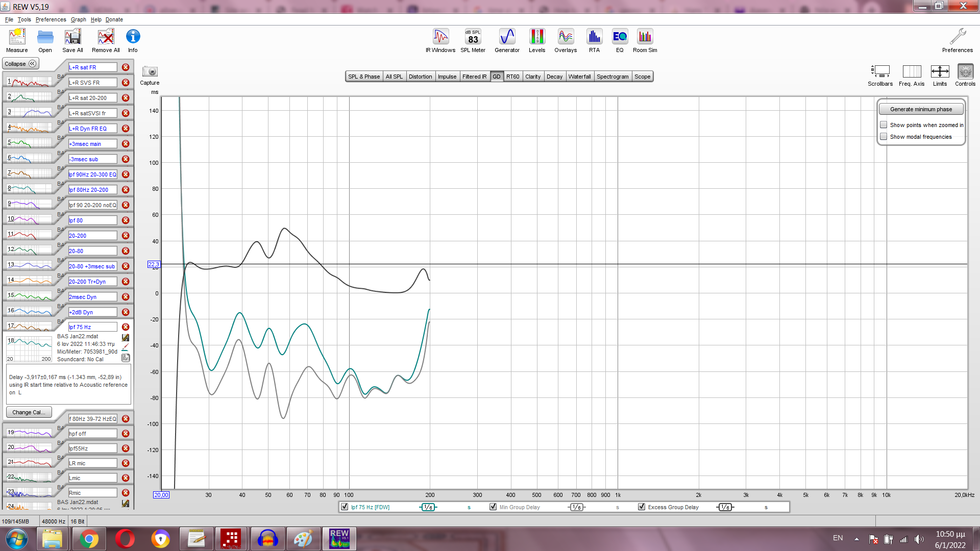Switch to the Impulse tab
Screen dimensions: 980x551
(447, 77)
